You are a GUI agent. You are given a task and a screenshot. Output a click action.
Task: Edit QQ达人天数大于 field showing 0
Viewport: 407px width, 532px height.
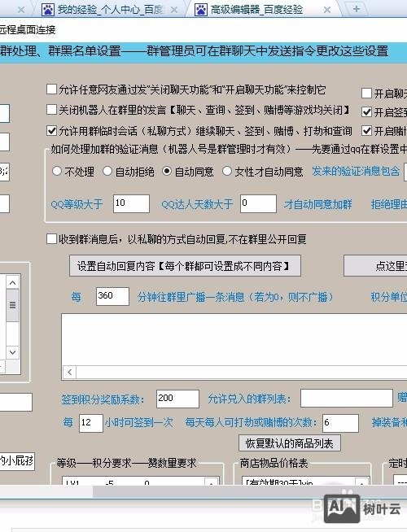pyautogui.click(x=258, y=204)
